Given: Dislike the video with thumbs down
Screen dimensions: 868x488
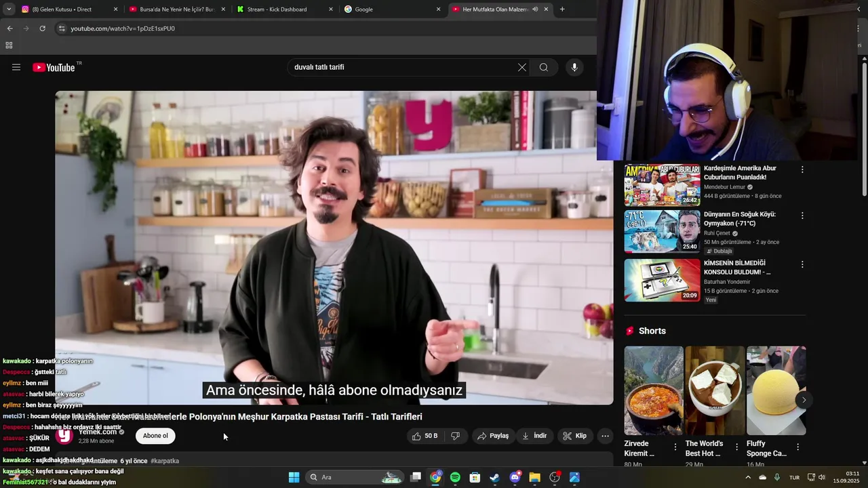Looking at the screenshot, I should click(456, 436).
